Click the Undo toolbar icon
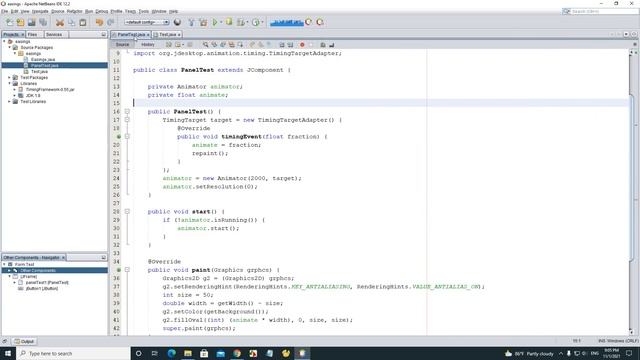The height and width of the screenshot is (360, 640). (99, 22)
